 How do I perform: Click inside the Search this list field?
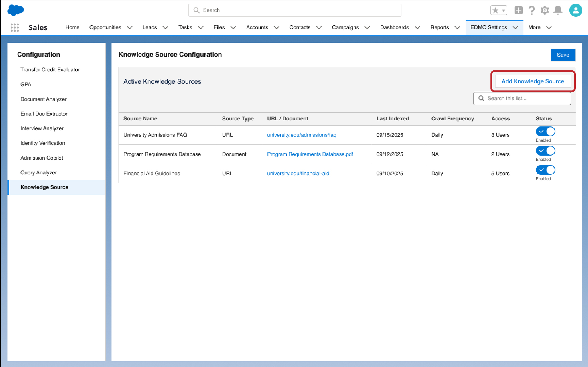(x=522, y=98)
